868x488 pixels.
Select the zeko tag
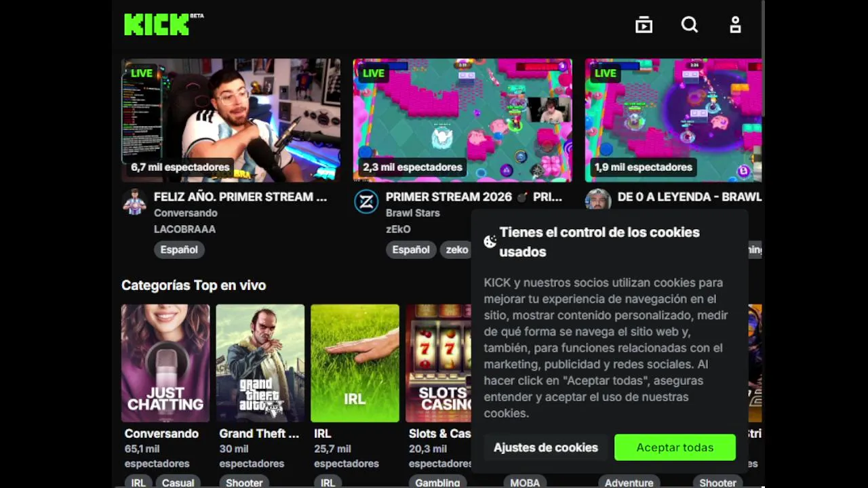(x=456, y=249)
